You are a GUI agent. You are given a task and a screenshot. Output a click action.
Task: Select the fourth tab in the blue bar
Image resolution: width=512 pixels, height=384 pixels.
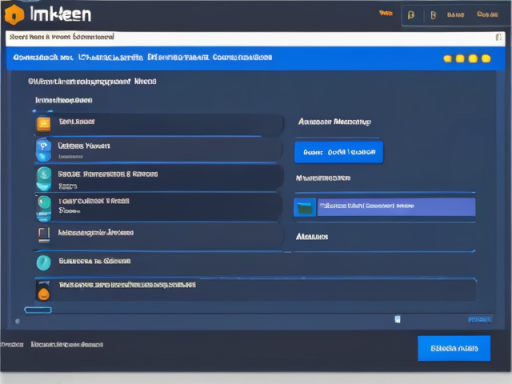242,57
